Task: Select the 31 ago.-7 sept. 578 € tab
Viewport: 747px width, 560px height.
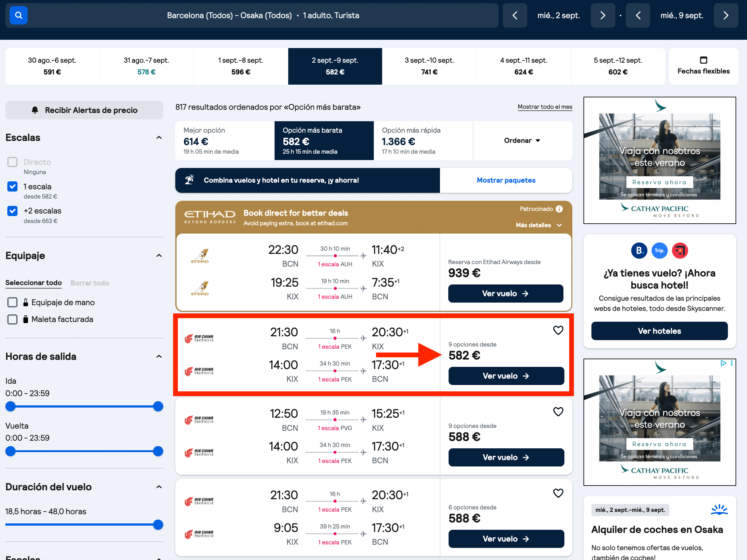Action: [x=146, y=66]
